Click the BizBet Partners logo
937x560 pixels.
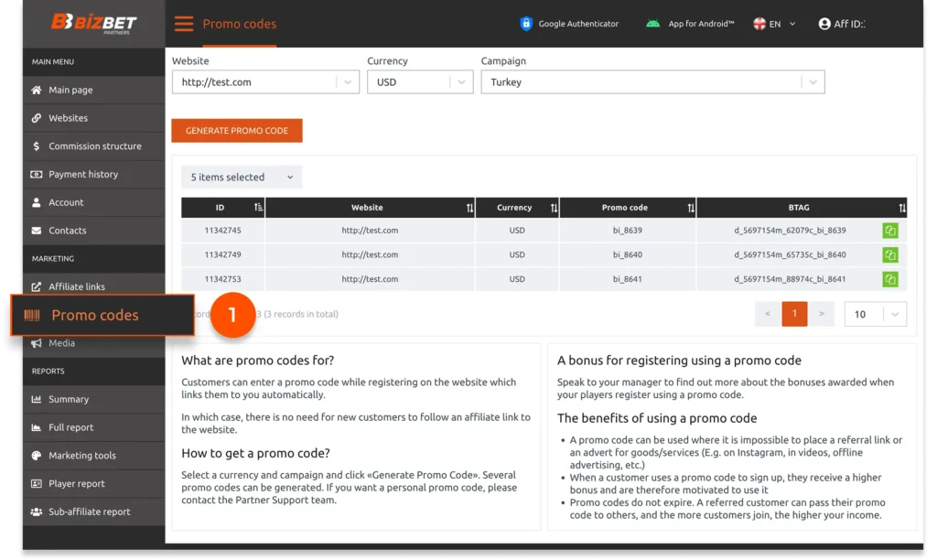click(x=94, y=23)
